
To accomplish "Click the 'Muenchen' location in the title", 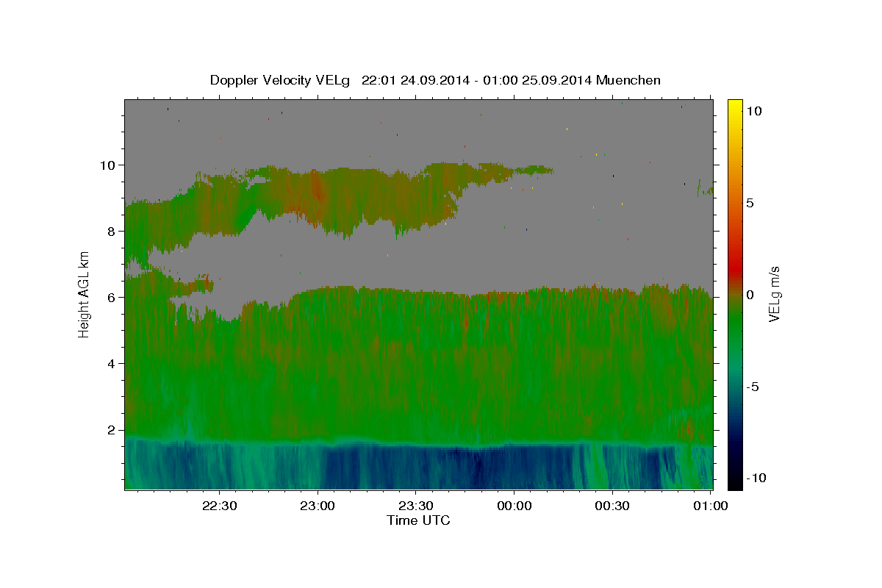I will point(629,80).
